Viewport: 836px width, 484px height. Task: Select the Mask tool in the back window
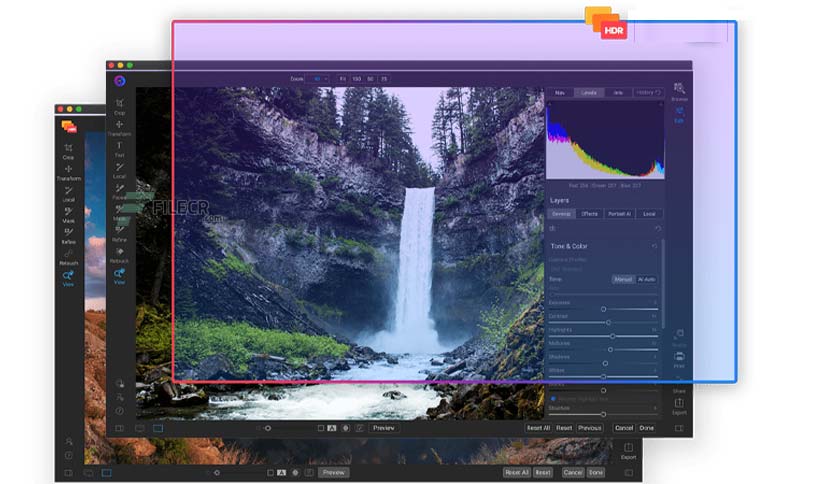click(68, 215)
